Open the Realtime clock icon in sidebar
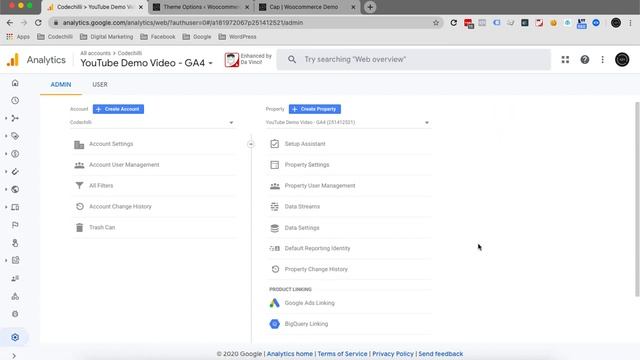This screenshot has height=360, width=640. (15, 100)
